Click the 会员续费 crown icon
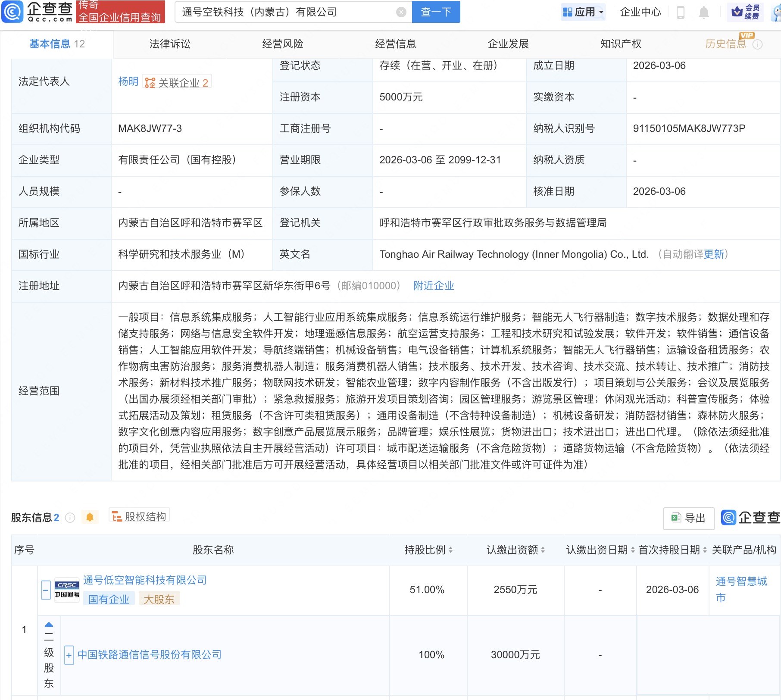Viewport: 781px width, 700px height. 738,12
